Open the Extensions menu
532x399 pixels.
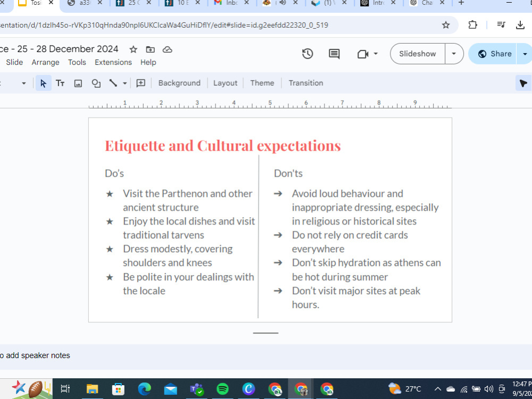(x=113, y=62)
